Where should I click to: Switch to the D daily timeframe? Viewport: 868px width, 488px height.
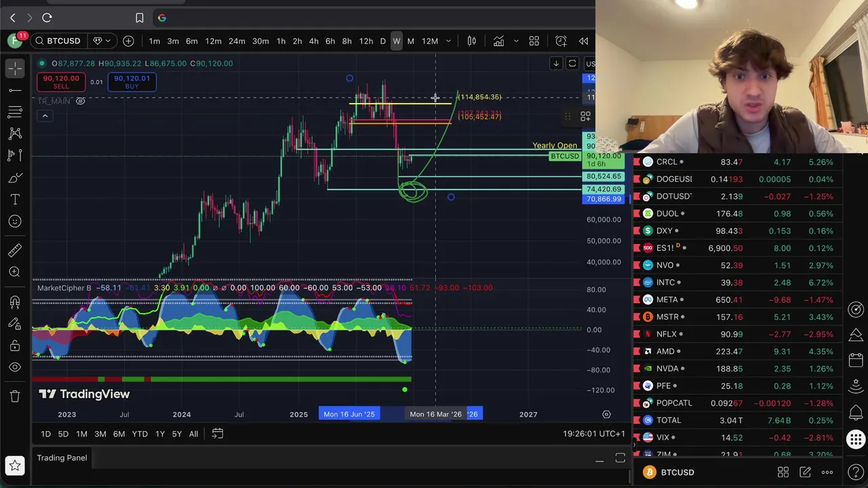[382, 41]
